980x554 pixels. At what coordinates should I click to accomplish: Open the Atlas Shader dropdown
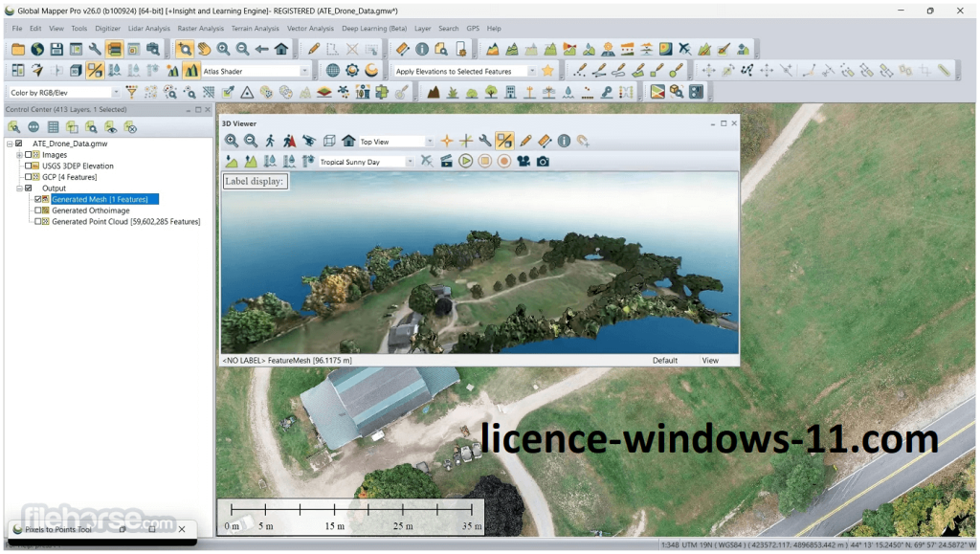point(304,71)
